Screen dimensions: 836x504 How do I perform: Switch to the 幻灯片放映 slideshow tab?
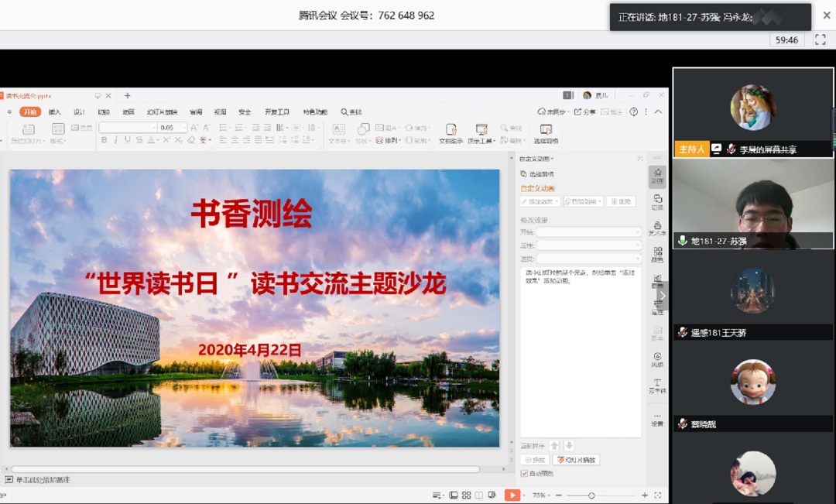[162, 112]
